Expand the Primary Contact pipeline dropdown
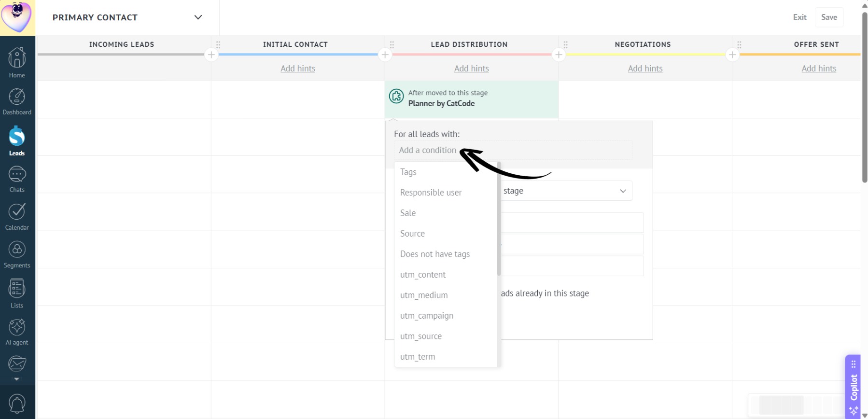 coord(198,17)
